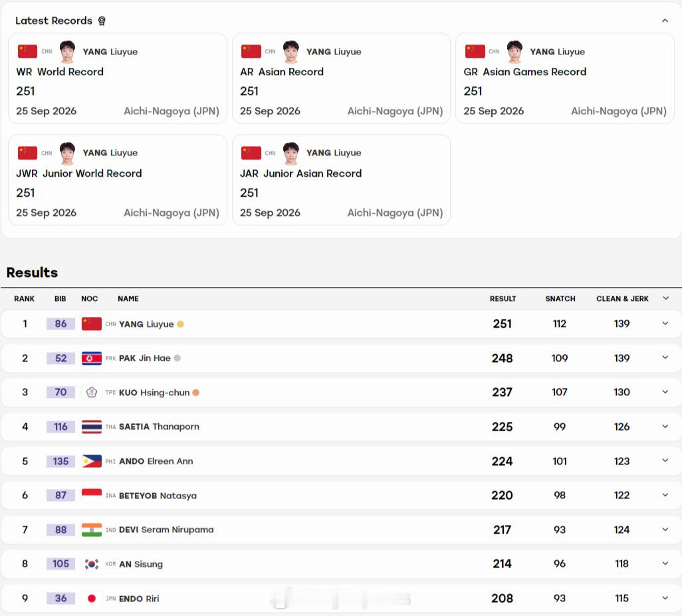
Task: Click the South Korea flag for AN Sisung
Action: 91,564
